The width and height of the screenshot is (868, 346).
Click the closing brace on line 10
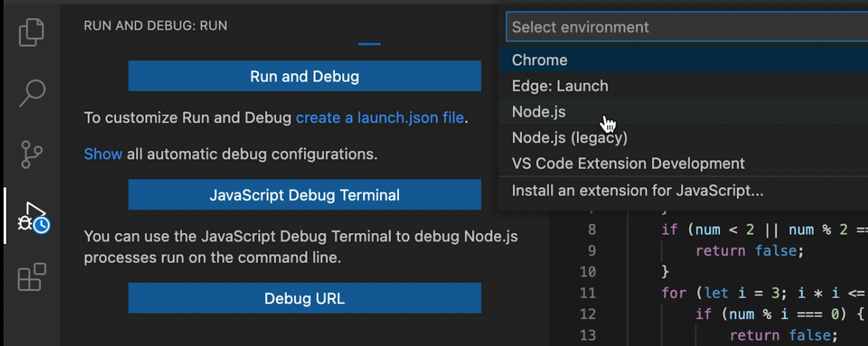click(x=665, y=272)
